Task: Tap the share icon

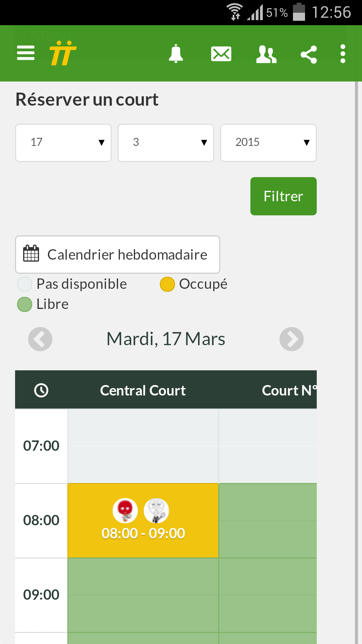Action: 309,54
